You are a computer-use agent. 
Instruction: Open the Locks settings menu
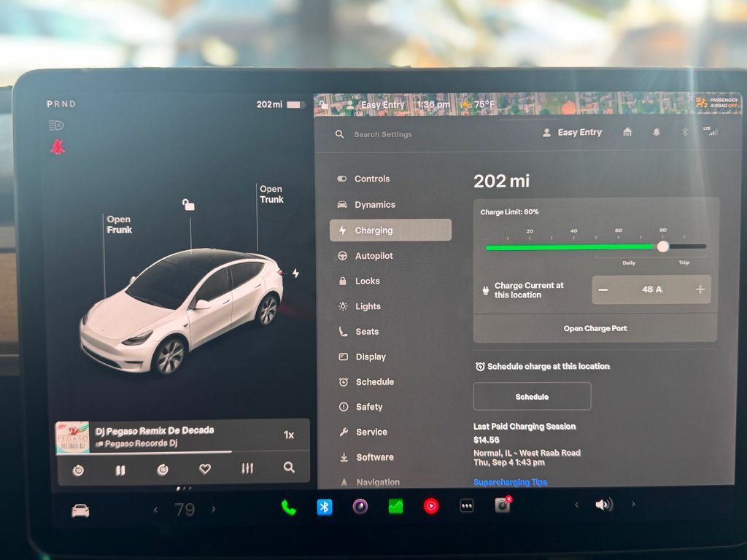[x=359, y=281]
